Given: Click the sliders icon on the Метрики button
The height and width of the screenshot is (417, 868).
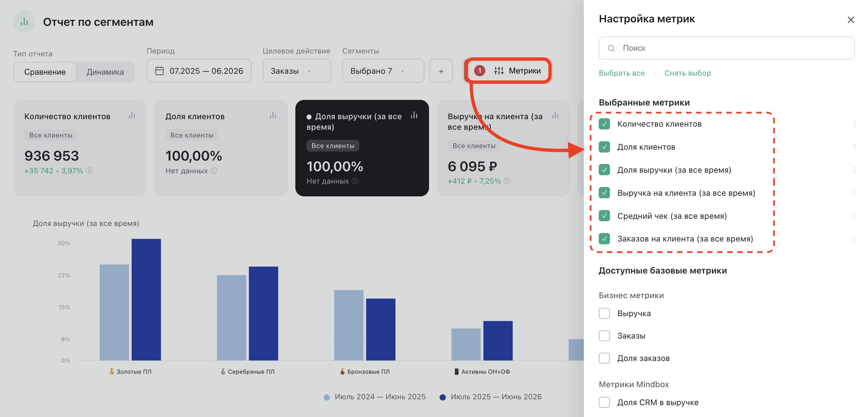Looking at the screenshot, I should (499, 71).
